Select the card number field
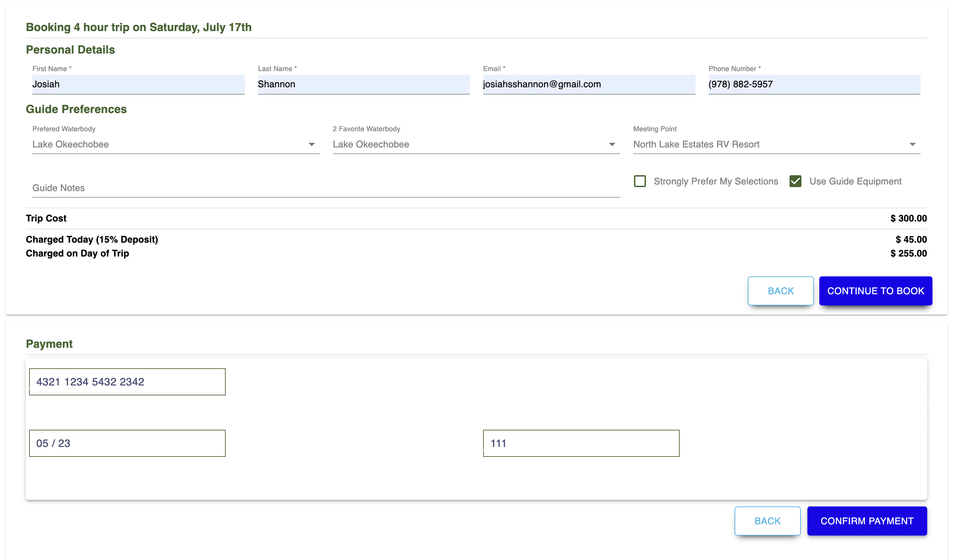Image resolution: width=953 pixels, height=560 pixels. [x=127, y=381]
